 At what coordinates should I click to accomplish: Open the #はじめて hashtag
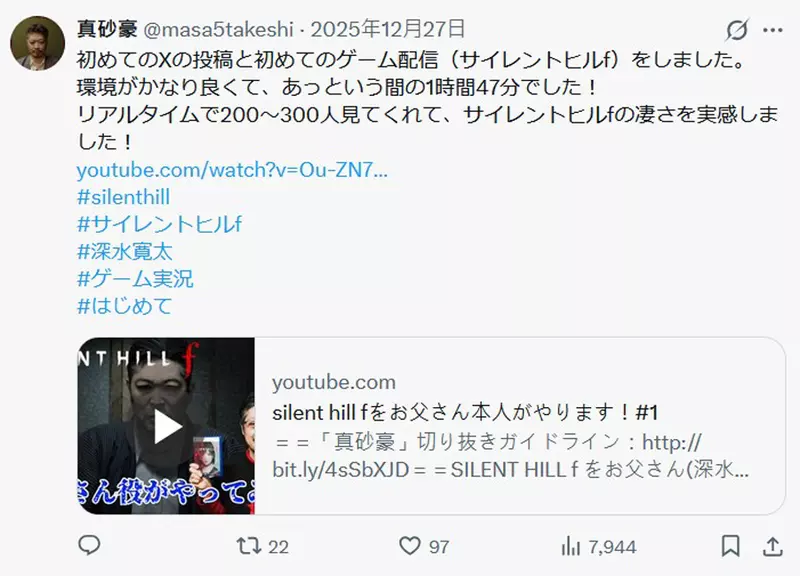point(124,306)
